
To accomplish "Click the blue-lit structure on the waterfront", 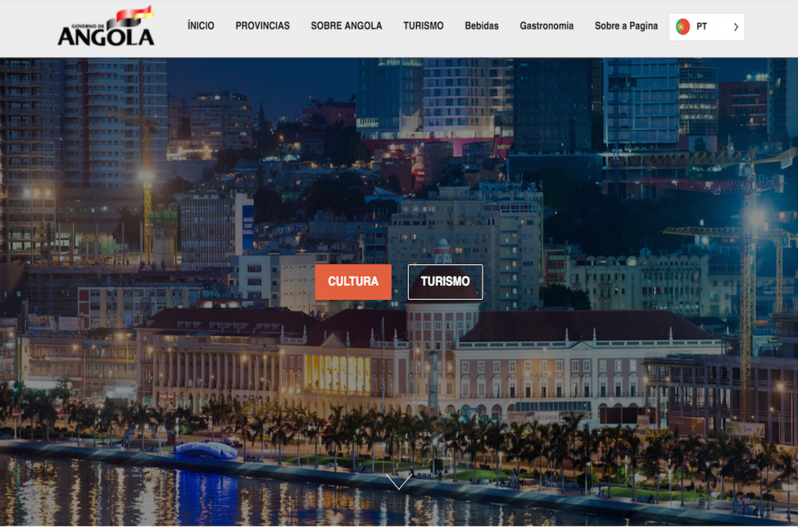I will pyautogui.click(x=206, y=449).
